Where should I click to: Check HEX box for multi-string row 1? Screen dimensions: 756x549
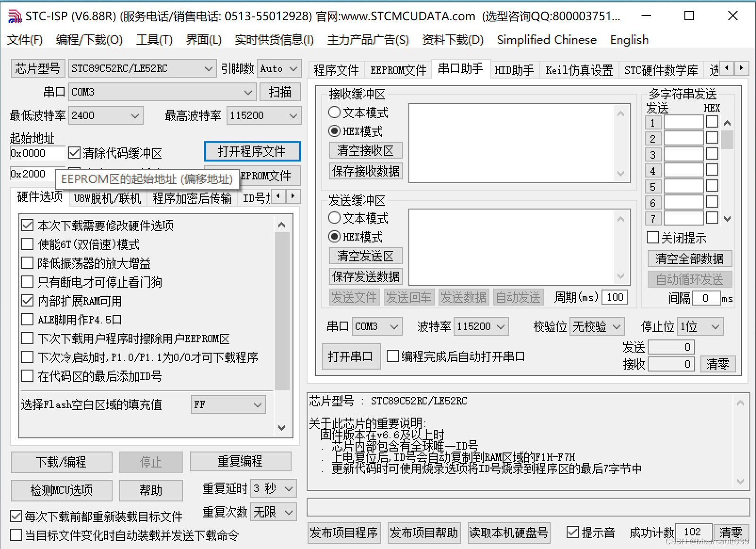click(x=712, y=122)
